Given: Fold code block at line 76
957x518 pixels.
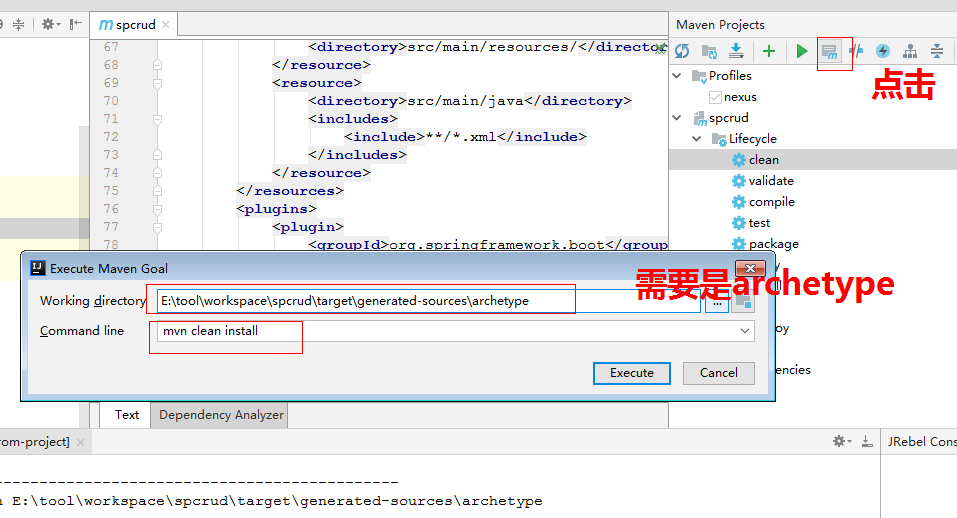Looking at the screenshot, I should click(157, 209).
